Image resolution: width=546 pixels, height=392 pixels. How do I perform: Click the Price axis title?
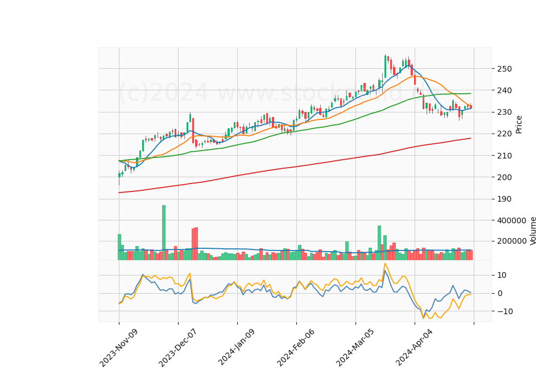coord(519,124)
